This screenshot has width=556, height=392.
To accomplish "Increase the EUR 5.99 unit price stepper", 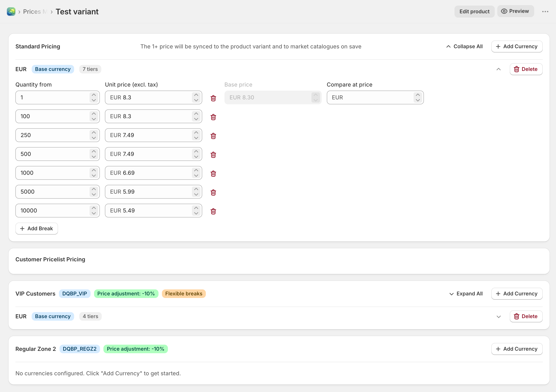I will [x=196, y=189].
